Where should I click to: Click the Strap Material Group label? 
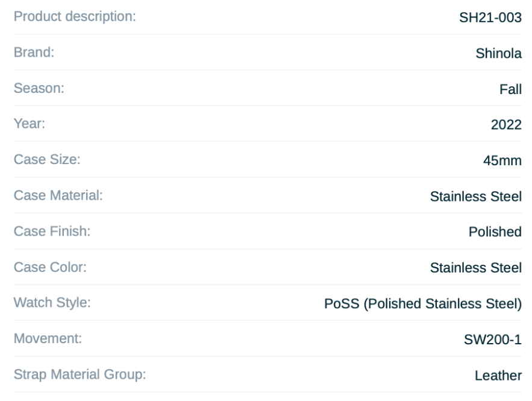(x=80, y=374)
